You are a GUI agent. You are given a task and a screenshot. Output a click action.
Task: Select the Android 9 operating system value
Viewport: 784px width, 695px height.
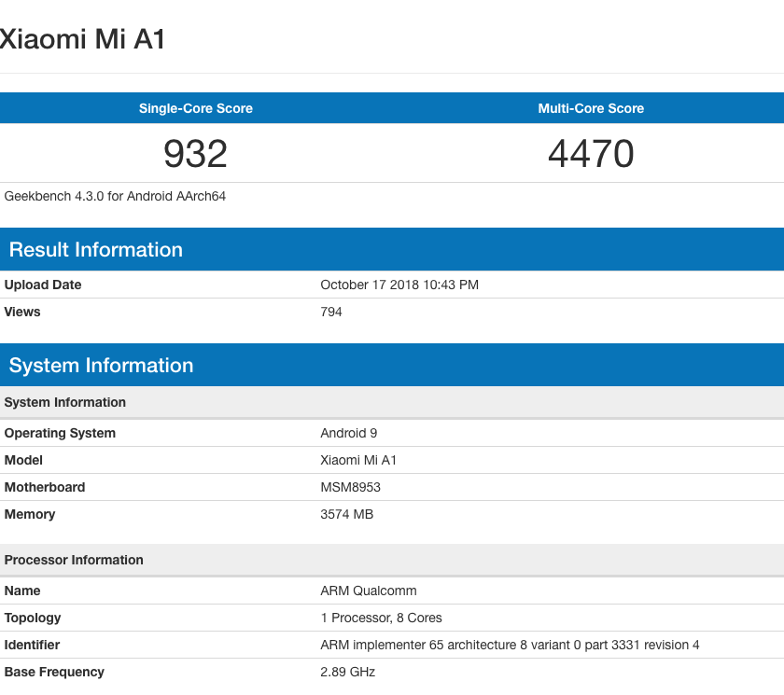(x=349, y=433)
